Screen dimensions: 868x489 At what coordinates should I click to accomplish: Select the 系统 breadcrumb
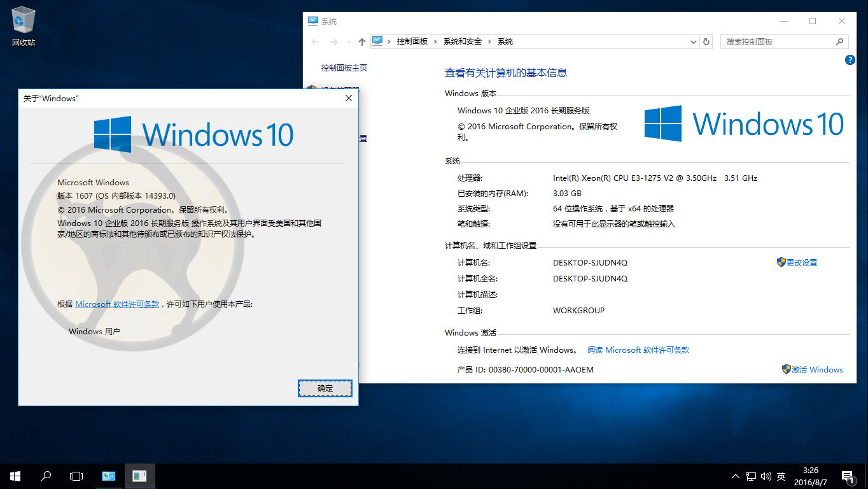[505, 41]
